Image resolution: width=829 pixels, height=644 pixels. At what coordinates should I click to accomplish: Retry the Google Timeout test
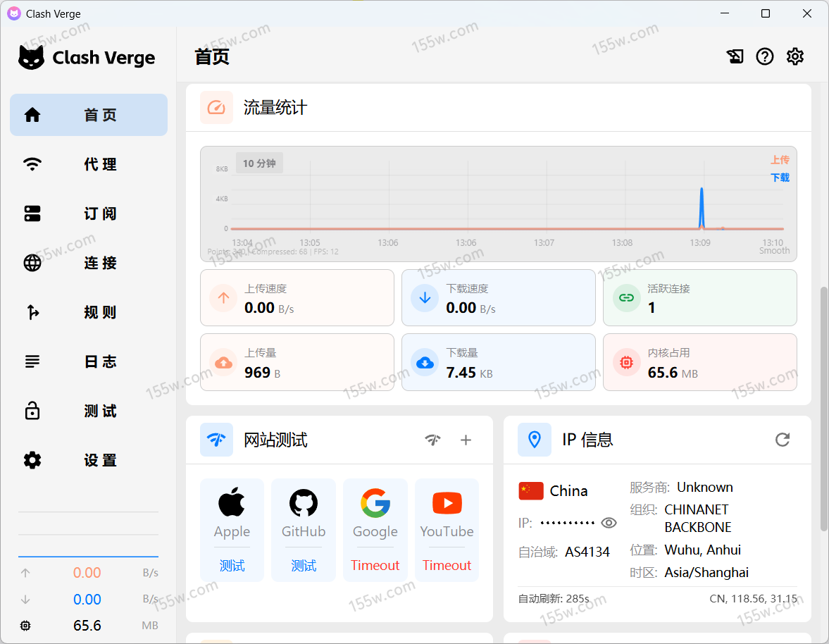375,565
